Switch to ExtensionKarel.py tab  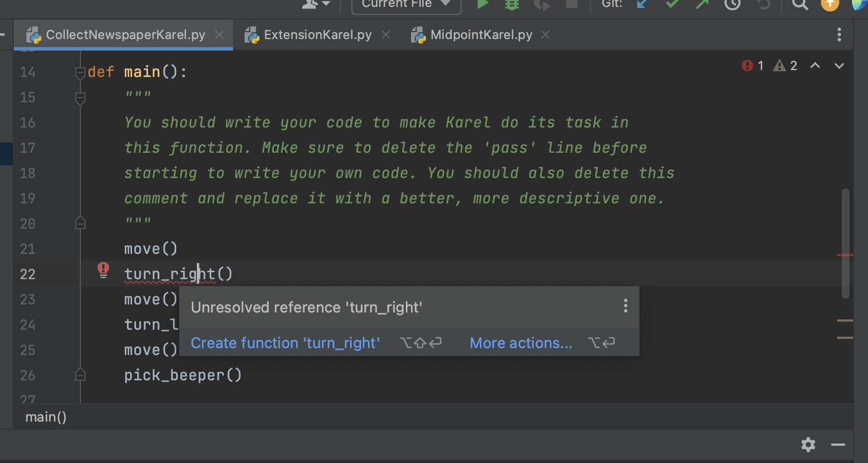[x=317, y=35]
